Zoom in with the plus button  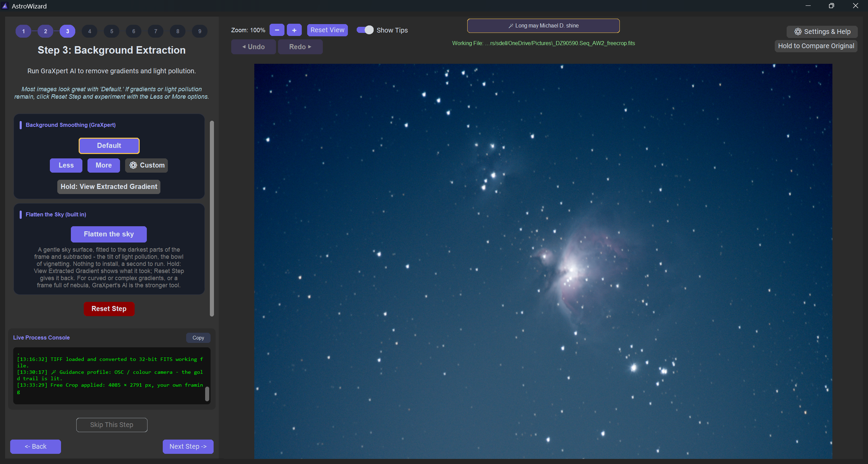pos(294,30)
